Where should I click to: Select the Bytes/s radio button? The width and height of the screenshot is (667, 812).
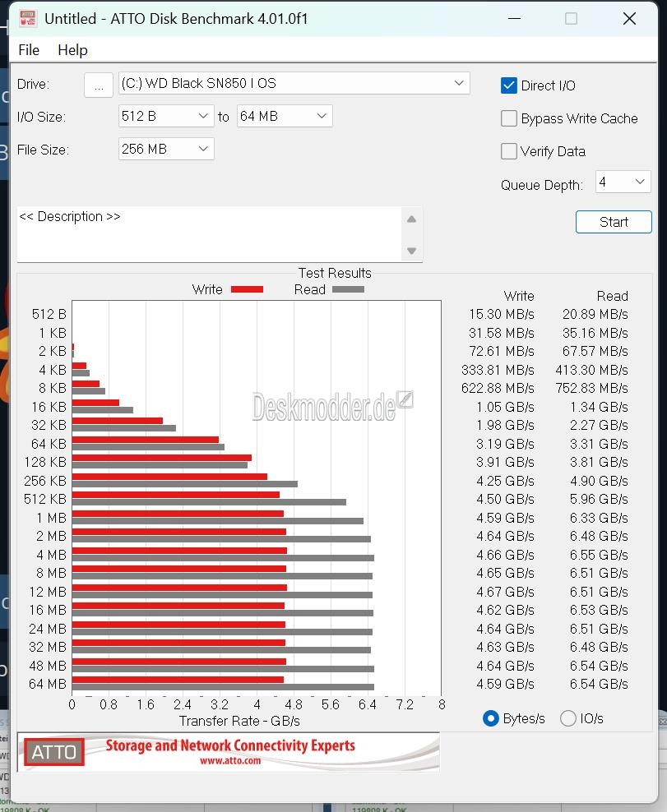490,718
